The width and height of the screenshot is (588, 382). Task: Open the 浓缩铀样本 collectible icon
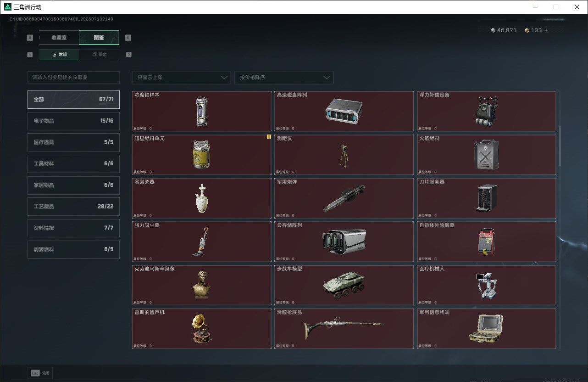tap(202, 112)
